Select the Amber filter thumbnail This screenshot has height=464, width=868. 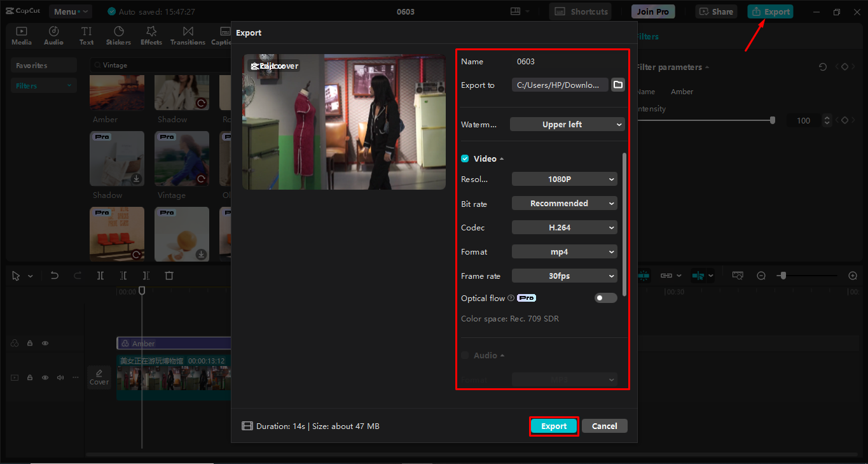(x=117, y=92)
